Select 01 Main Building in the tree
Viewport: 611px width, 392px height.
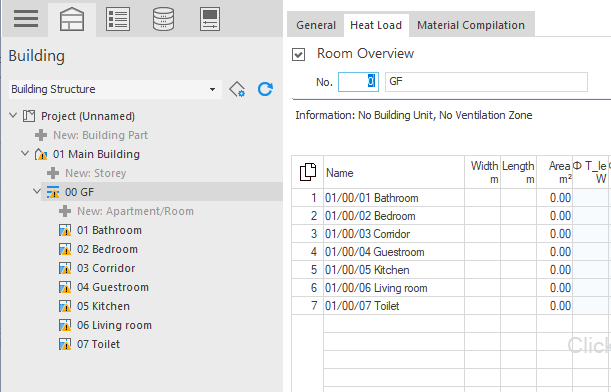(x=96, y=154)
